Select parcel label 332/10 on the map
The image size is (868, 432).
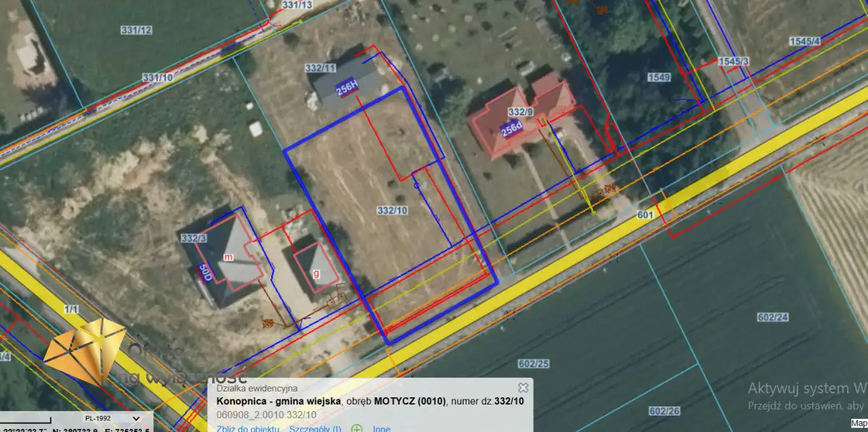click(393, 210)
